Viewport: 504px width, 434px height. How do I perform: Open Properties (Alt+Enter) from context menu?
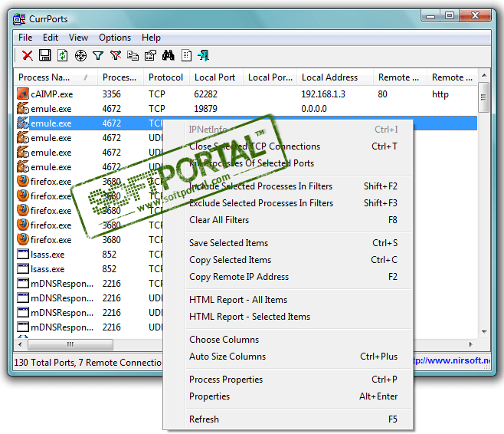[288, 396]
